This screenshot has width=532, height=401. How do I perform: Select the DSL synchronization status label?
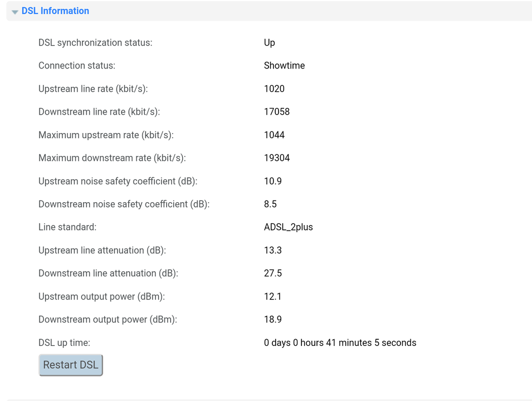(95, 43)
